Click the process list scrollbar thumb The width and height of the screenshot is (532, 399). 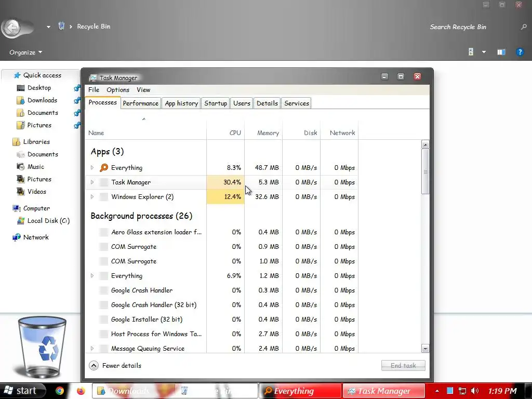coord(425,171)
